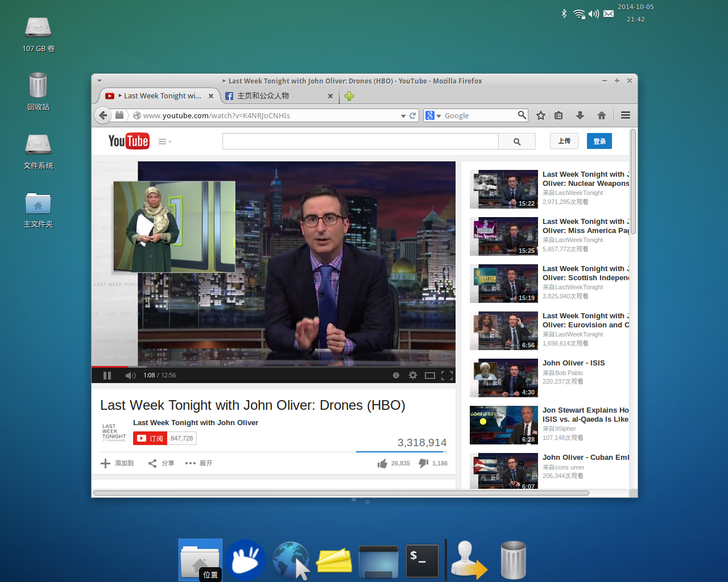This screenshot has width=728, height=582.
Task: Reload the page in Firefox
Action: 413,115
